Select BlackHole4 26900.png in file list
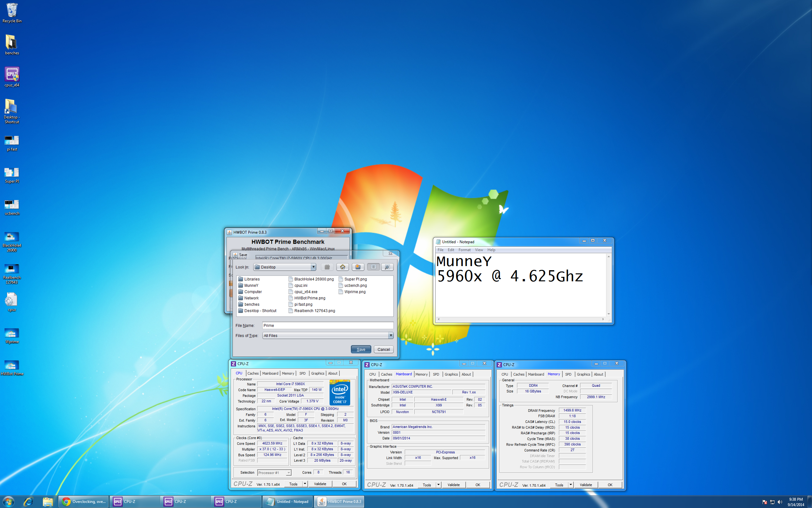This screenshot has height=508, width=812. 311,279
